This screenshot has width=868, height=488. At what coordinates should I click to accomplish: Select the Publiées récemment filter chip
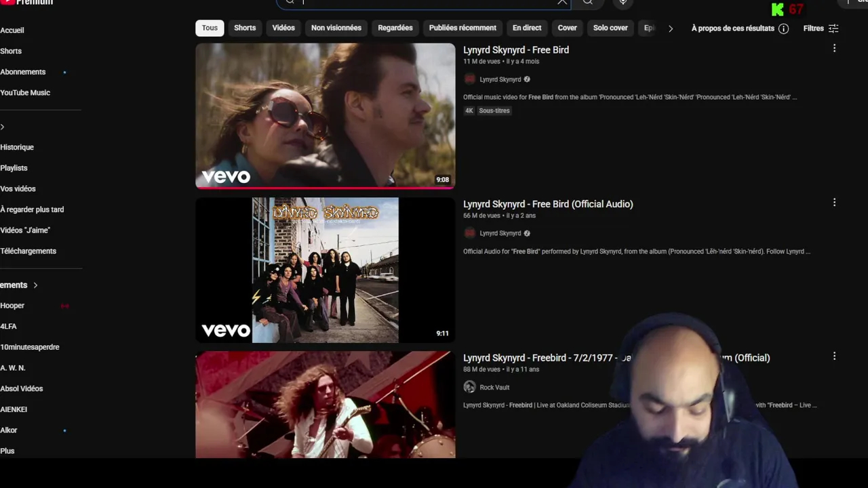coord(462,28)
